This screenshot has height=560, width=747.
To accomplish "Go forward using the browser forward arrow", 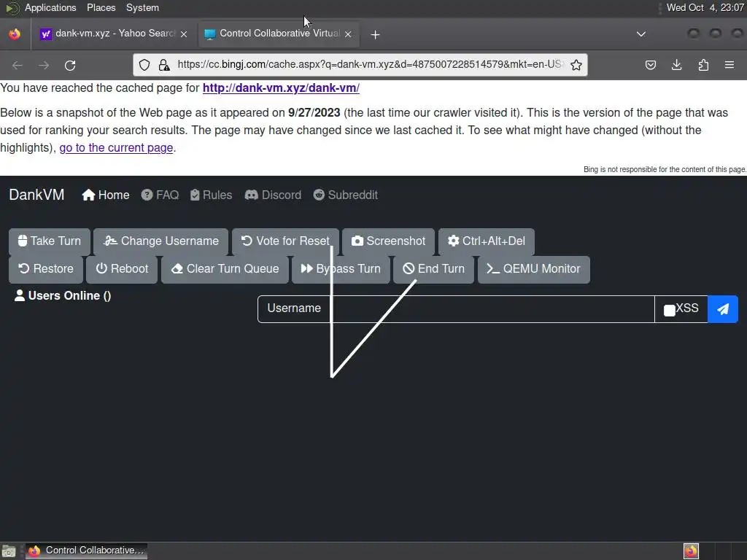I will (x=44, y=65).
